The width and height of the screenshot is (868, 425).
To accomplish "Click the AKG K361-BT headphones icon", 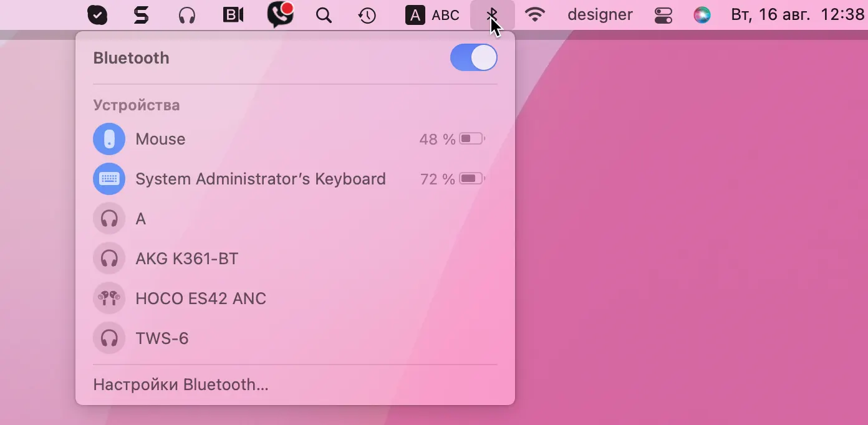I will click(x=109, y=259).
